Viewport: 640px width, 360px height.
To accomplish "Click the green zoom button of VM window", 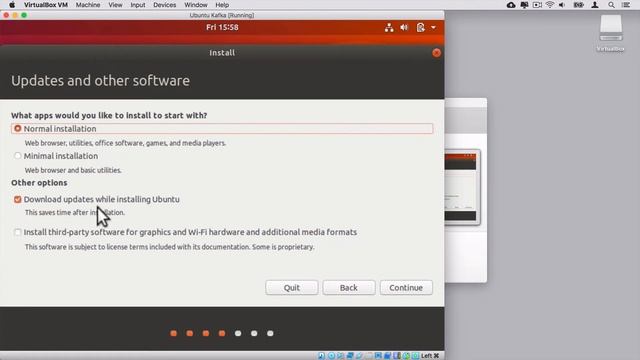I will tap(24, 15).
